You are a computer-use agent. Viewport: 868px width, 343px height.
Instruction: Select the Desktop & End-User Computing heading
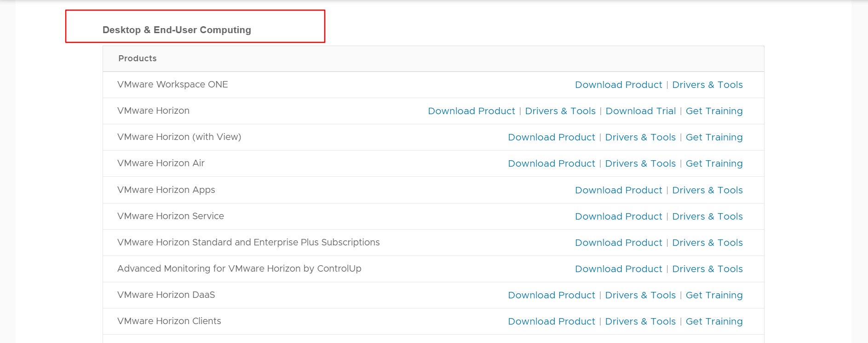click(x=177, y=30)
